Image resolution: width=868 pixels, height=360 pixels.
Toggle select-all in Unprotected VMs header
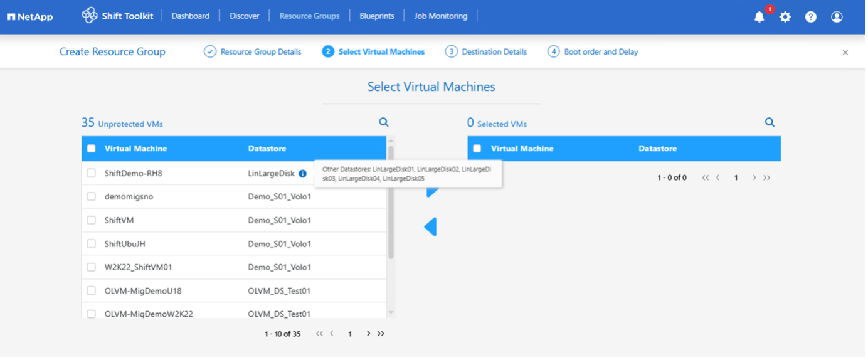(x=92, y=149)
